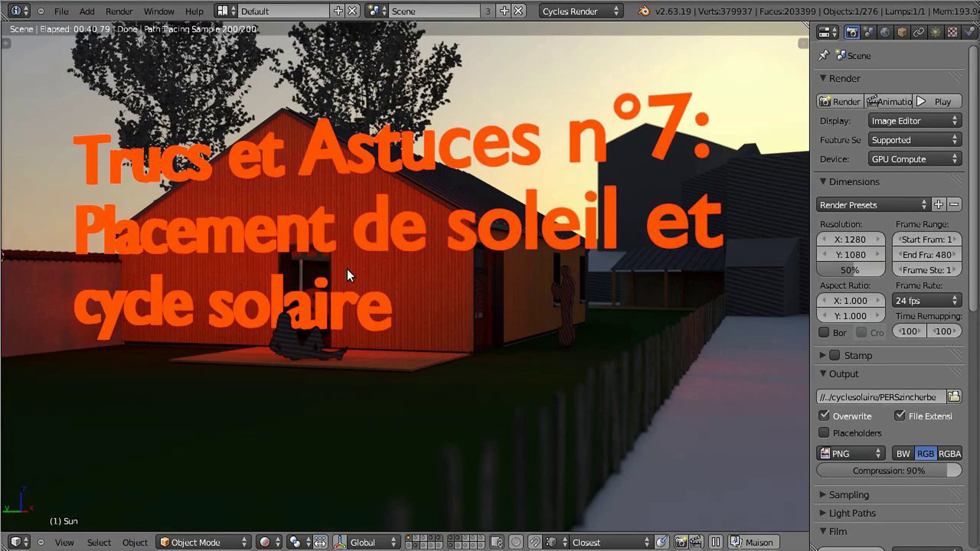The width and height of the screenshot is (980, 551).
Task: Open the Texture properties checkerboard icon
Action: click(952, 32)
